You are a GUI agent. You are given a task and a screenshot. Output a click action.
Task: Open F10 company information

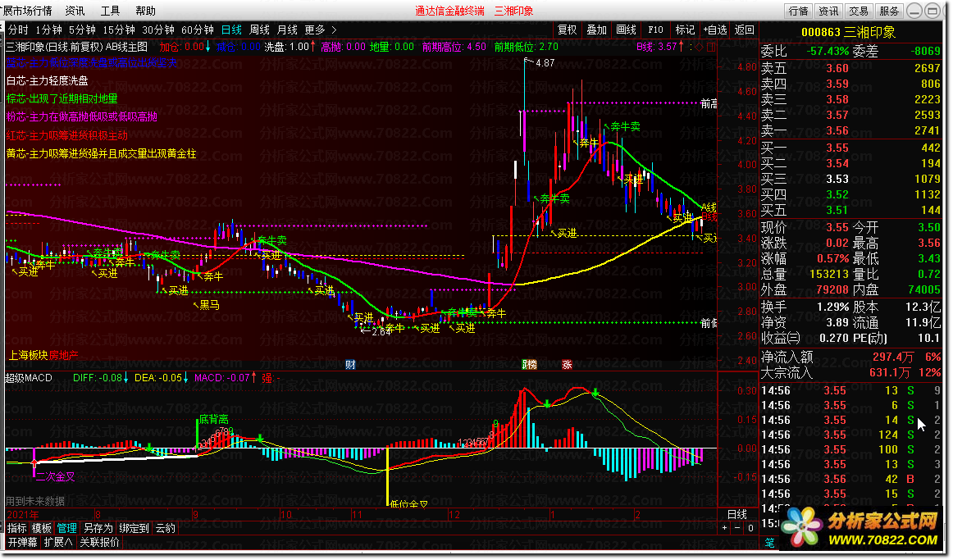click(655, 30)
